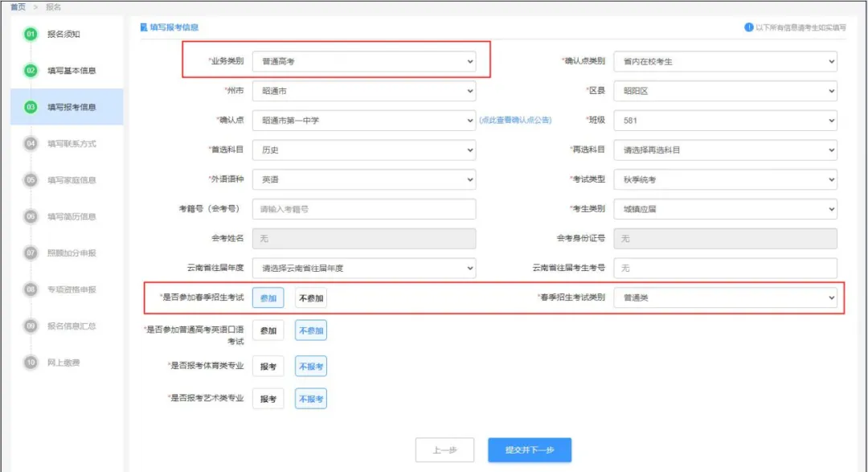Select 不参加 for 普通高考英语口语考试
This screenshot has height=472, width=868.
[310, 330]
